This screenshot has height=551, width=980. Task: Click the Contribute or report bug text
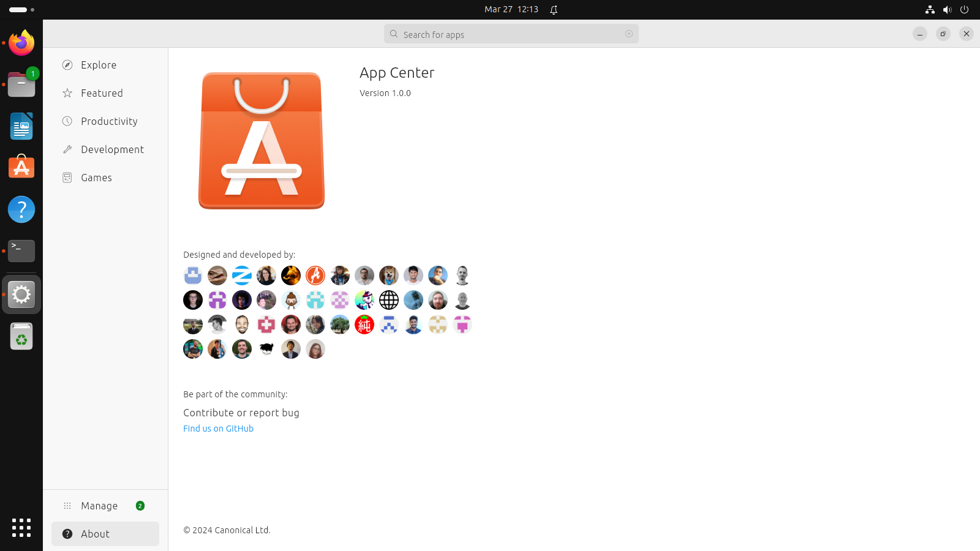point(241,413)
